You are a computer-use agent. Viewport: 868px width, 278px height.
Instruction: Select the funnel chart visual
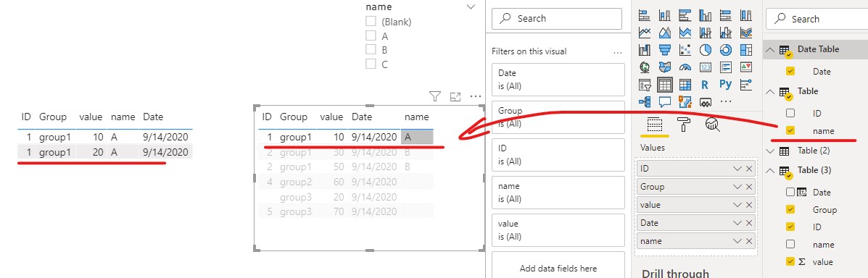pos(665,50)
